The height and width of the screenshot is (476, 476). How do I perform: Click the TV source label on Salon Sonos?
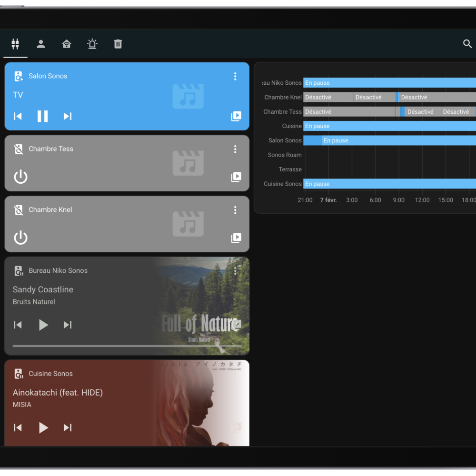[x=18, y=95]
